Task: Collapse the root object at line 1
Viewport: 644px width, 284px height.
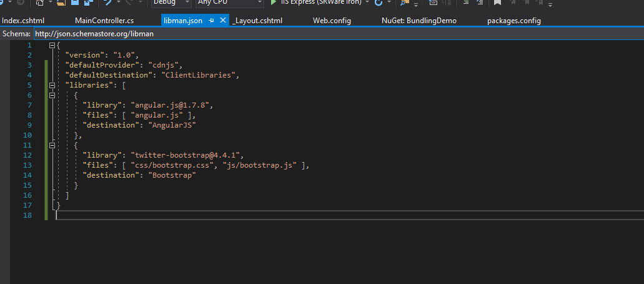Action: tap(52, 45)
